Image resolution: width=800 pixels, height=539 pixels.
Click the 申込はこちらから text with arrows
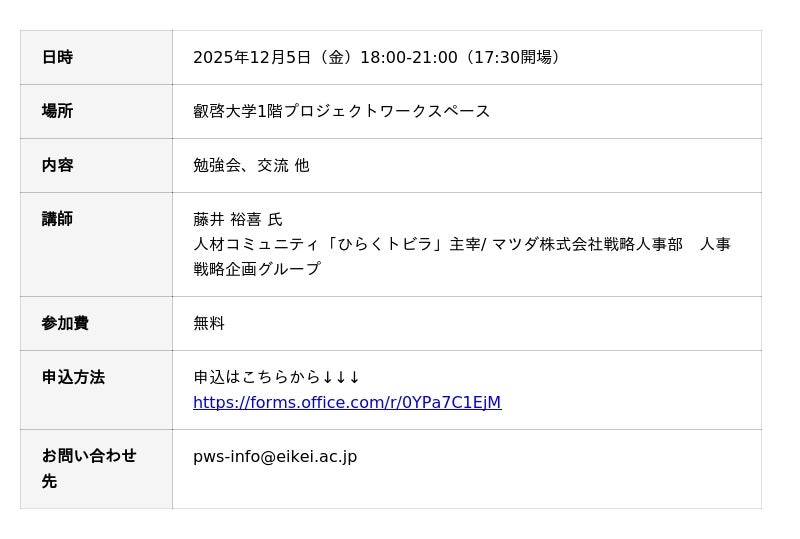point(276,377)
